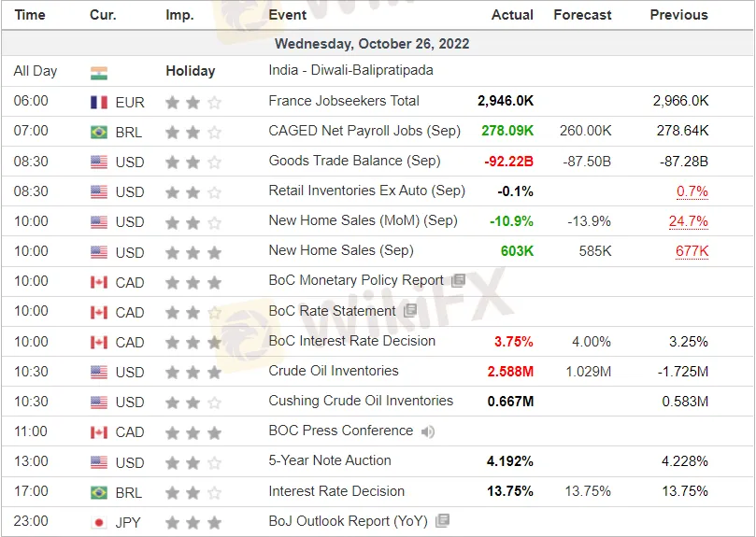Open the BoC Monetary Policy Report document icon
The image size is (756, 537).
458,280
